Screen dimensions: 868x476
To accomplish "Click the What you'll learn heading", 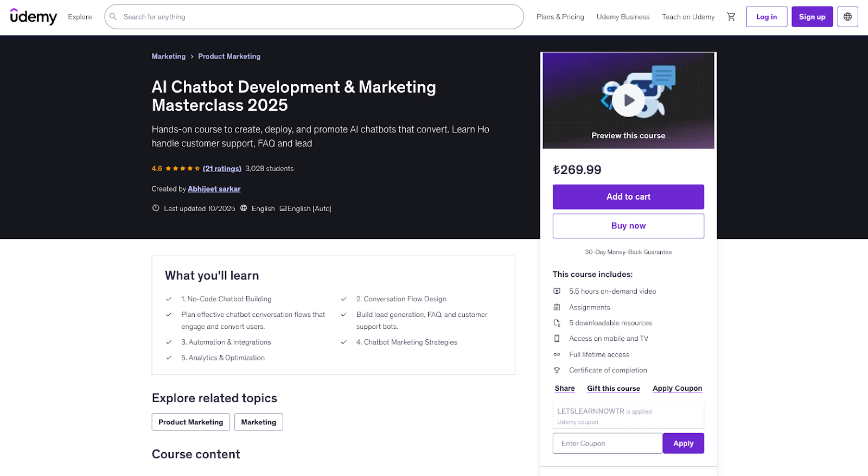I will pyautogui.click(x=212, y=276).
